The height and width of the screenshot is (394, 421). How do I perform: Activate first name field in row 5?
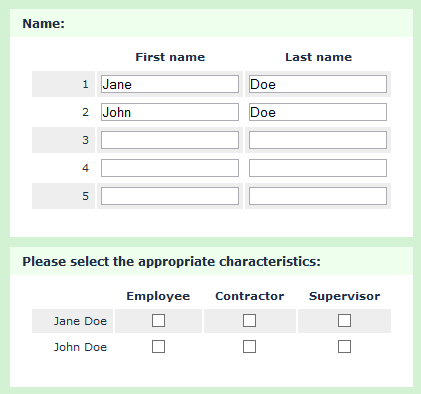point(170,196)
